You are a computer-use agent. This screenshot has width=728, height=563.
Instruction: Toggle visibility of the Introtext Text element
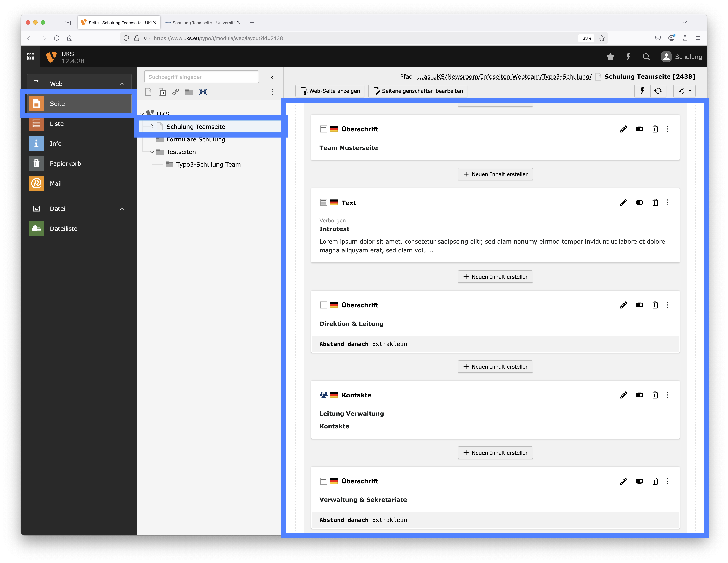tap(639, 202)
